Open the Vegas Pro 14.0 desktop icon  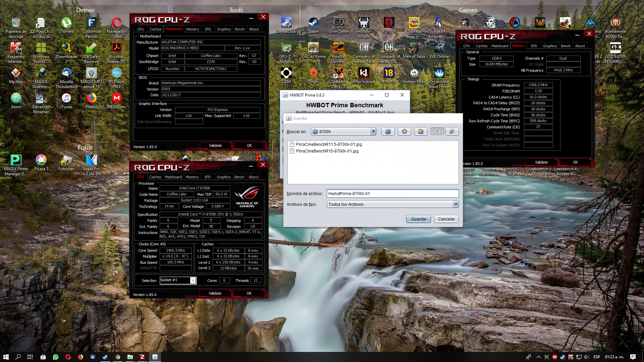[x=91, y=165]
